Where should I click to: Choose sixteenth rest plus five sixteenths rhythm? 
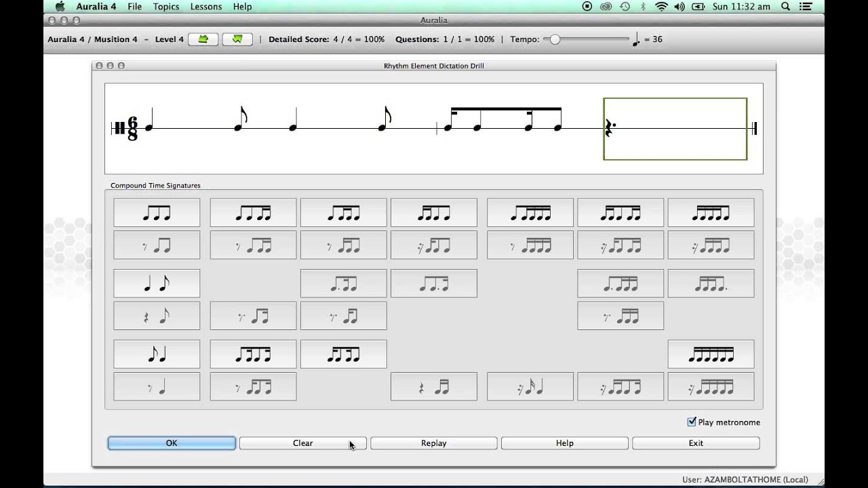tap(711, 387)
